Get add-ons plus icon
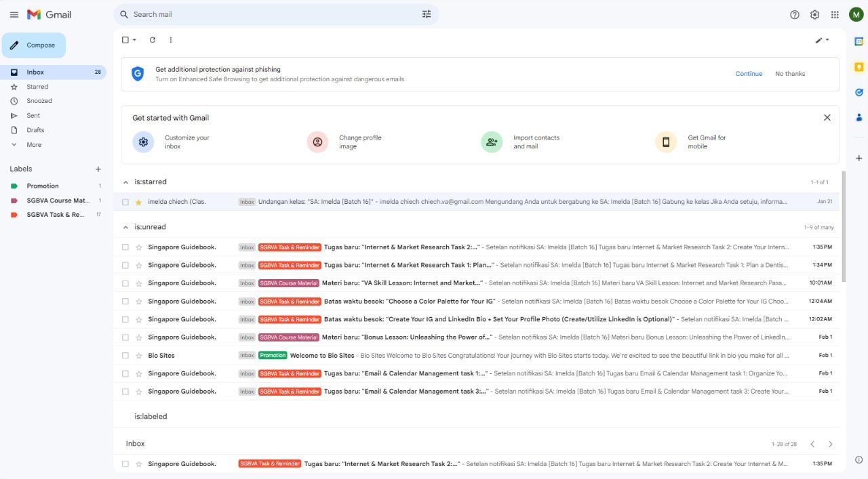 click(859, 158)
